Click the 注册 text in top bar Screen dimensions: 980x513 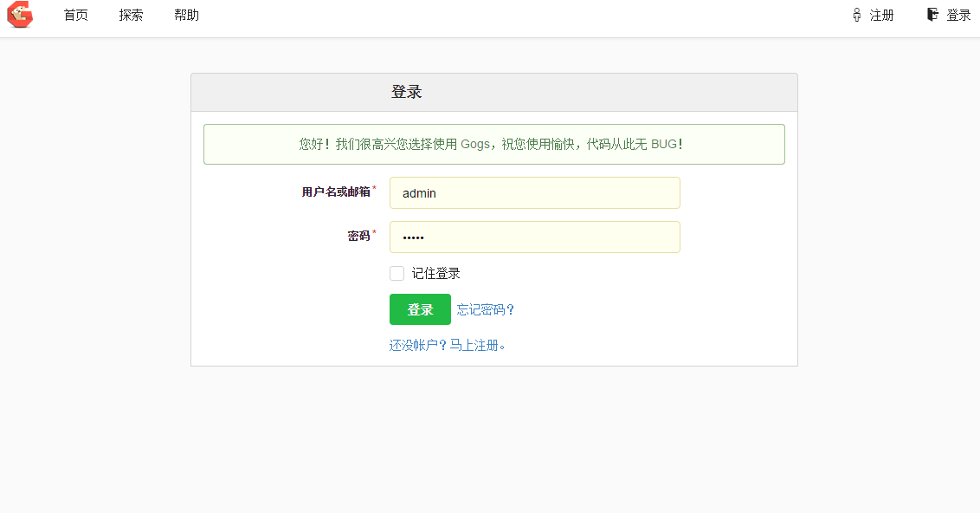(x=881, y=15)
